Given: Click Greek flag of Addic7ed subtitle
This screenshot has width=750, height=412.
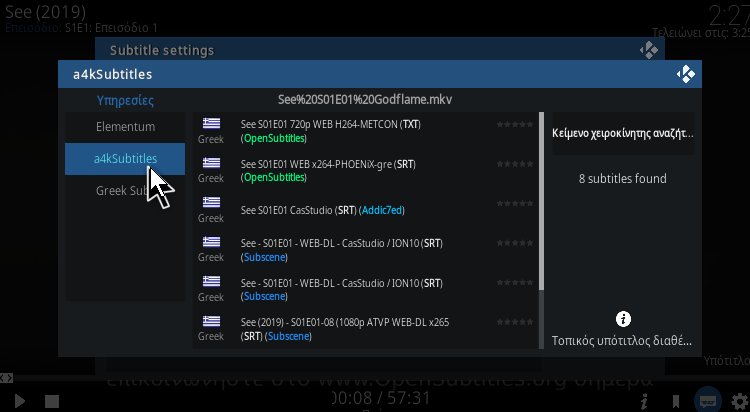Looking at the screenshot, I should (211, 202).
